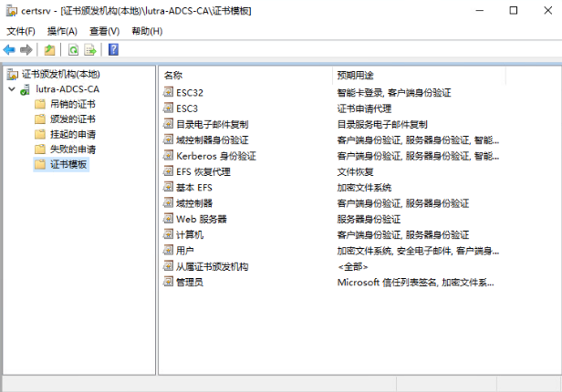This screenshot has width=562, height=392.
Task: Select the 管理员 template name
Action: tap(190, 282)
